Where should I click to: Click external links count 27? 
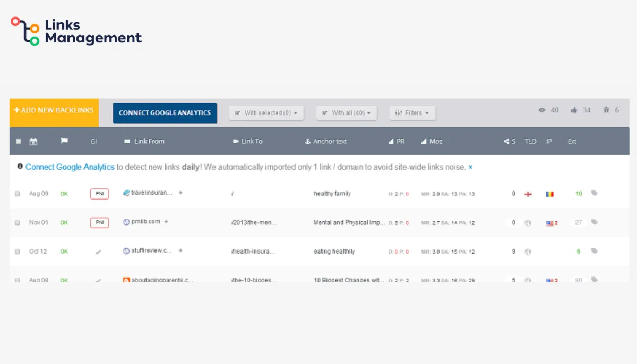point(579,223)
